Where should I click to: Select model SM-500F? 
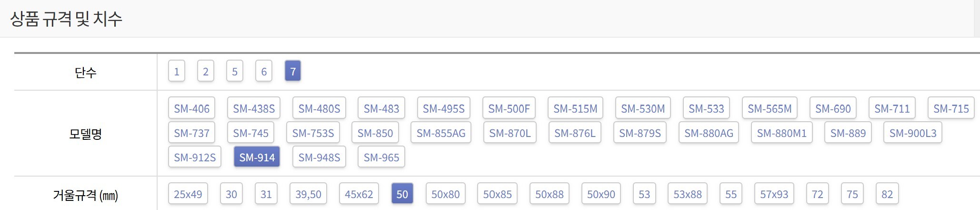pyautogui.click(x=509, y=108)
